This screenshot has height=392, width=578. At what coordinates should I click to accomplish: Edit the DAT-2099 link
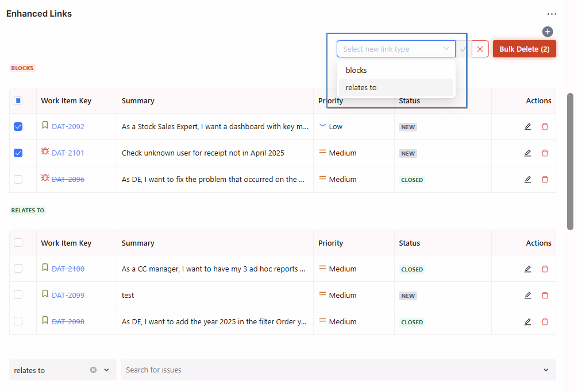tap(527, 296)
